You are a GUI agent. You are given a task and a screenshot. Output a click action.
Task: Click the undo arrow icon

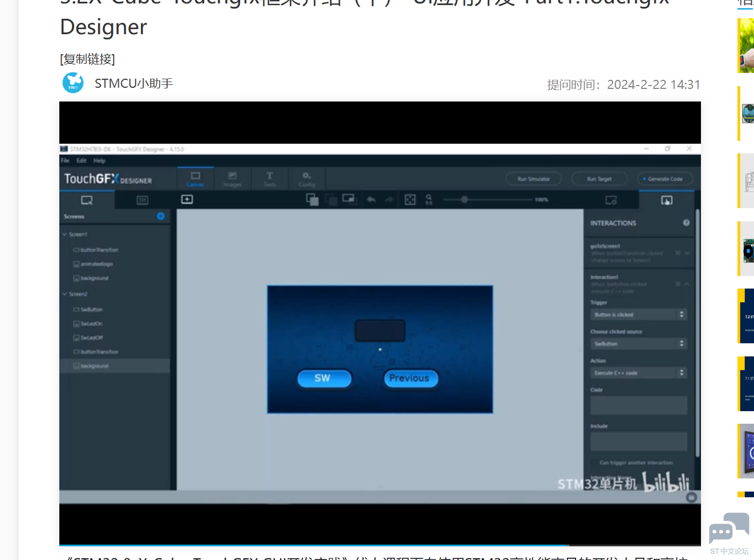(371, 200)
